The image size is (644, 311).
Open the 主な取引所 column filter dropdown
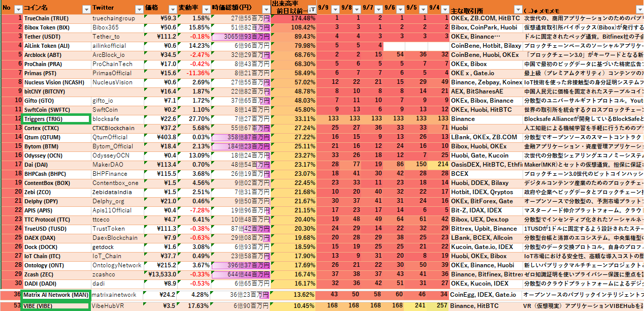(x=517, y=9)
